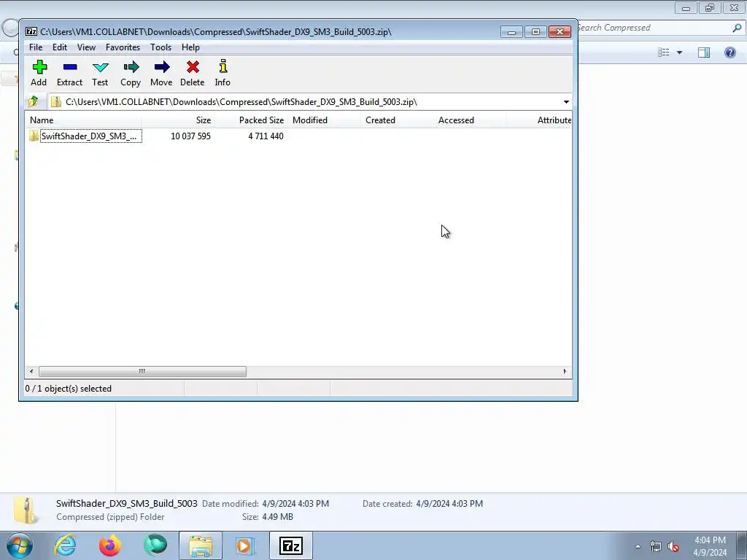Sort by Modified column header

coord(324,120)
